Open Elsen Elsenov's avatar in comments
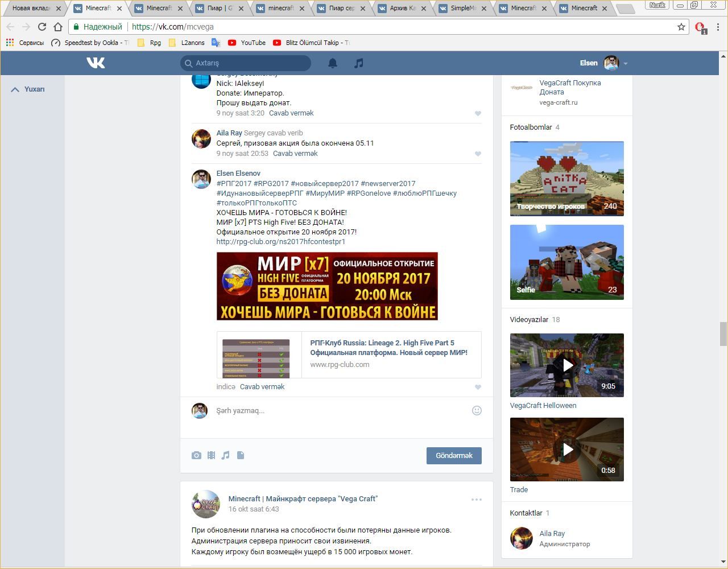 coord(201,179)
